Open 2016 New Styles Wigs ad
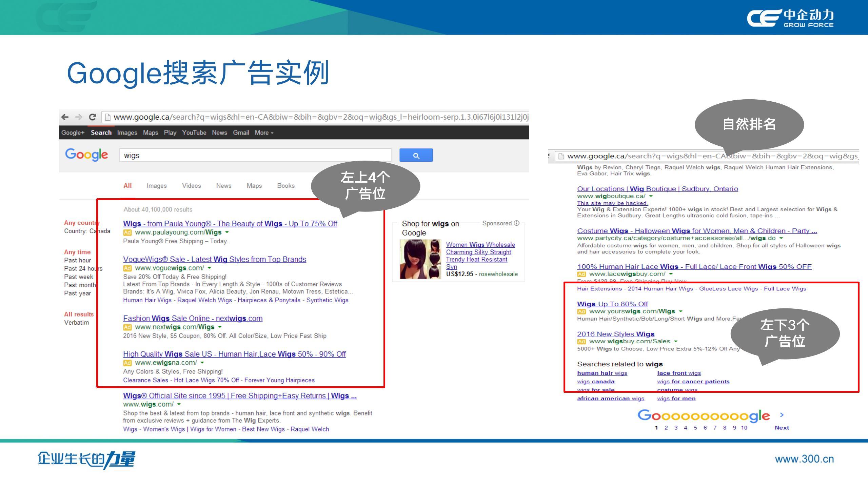The width and height of the screenshot is (868, 488). pos(616,334)
